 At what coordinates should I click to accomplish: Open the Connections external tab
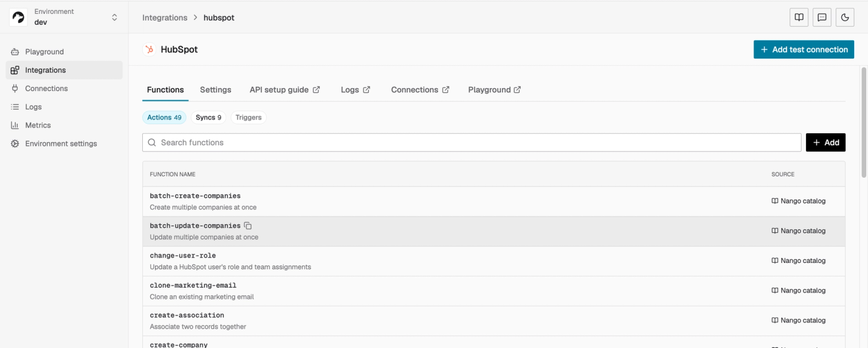point(420,90)
